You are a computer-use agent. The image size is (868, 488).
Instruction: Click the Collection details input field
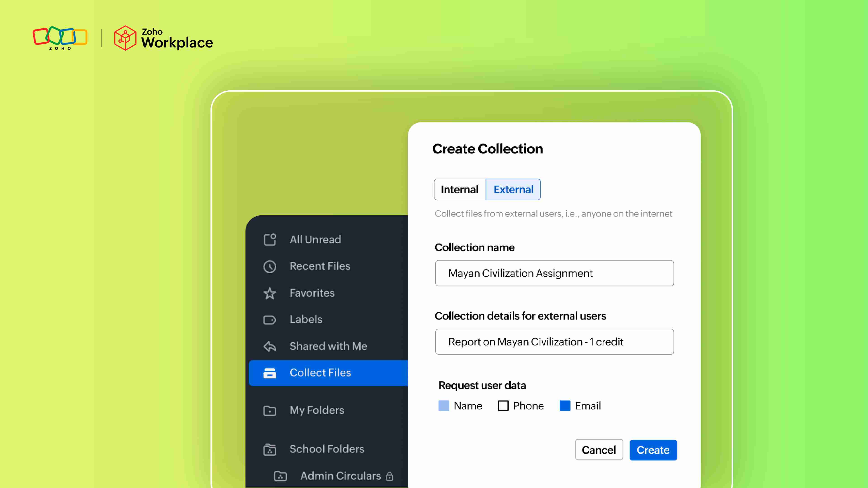pos(554,342)
